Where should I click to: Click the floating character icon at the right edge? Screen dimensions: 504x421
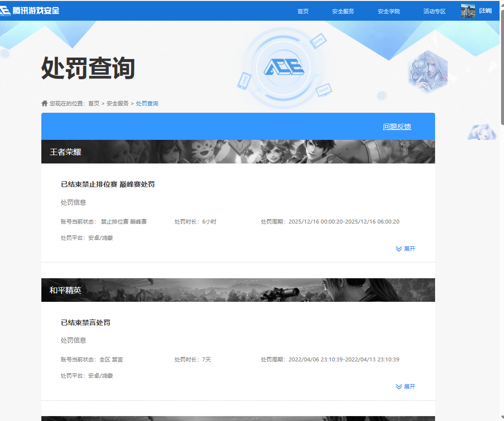pyautogui.click(x=482, y=132)
